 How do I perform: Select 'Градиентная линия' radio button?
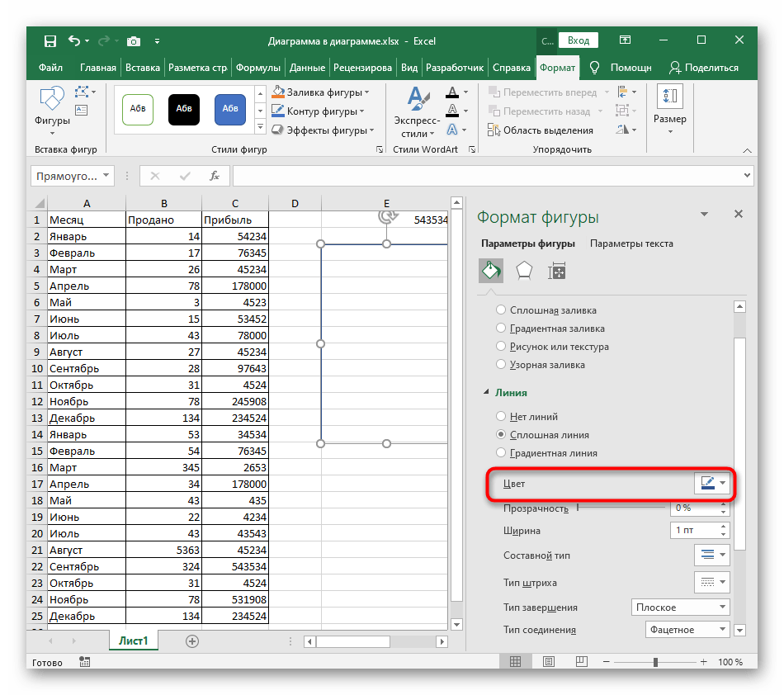coord(501,452)
